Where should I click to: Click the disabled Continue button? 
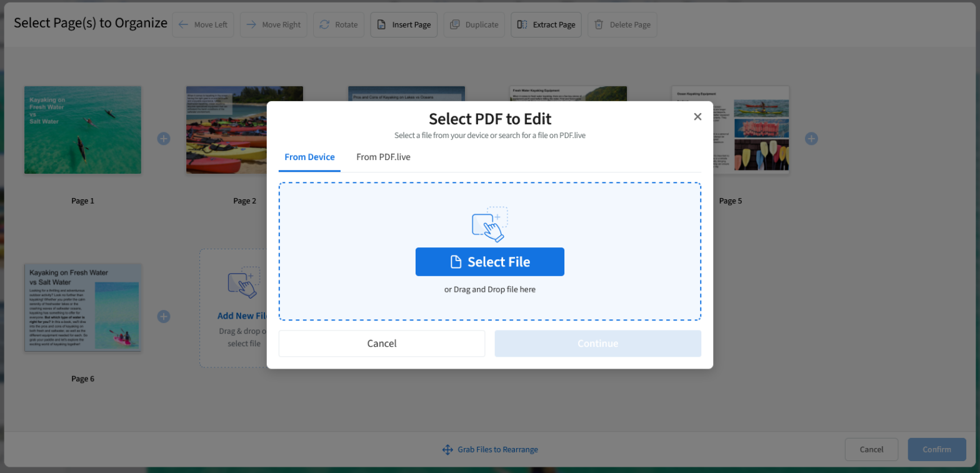597,344
